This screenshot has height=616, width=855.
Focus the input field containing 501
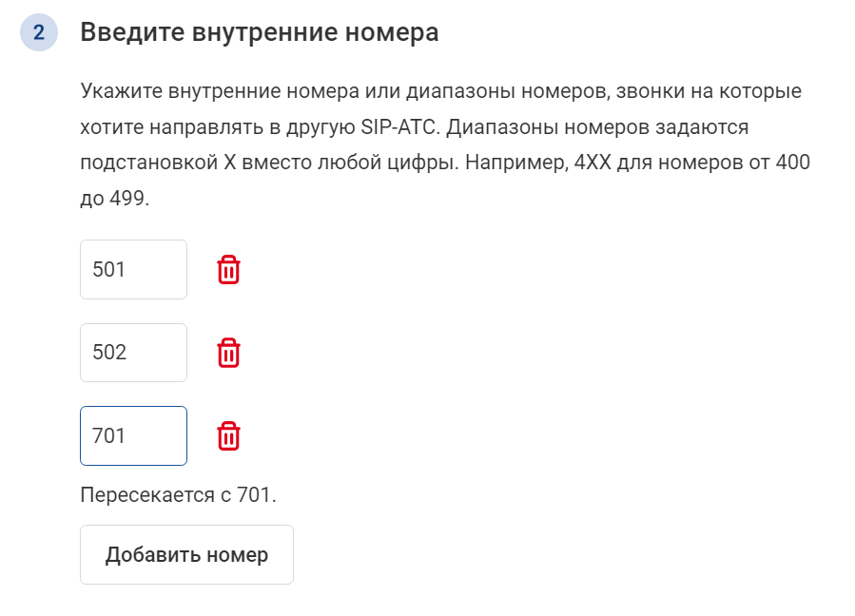[133, 269]
